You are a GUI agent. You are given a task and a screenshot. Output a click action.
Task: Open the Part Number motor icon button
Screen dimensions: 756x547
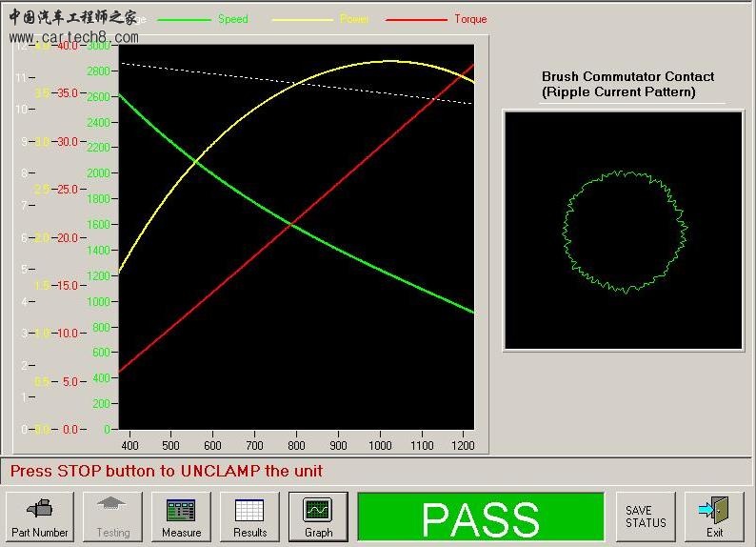(40, 517)
